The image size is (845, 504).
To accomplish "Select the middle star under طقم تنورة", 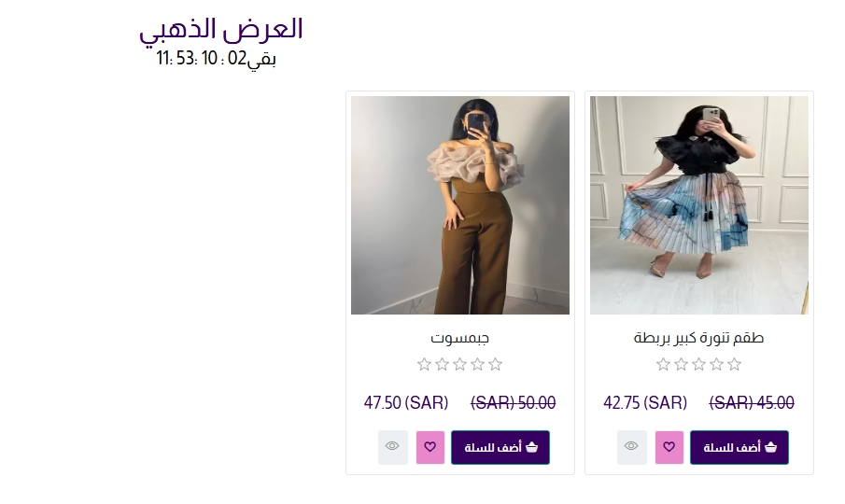I will (x=699, y=364).
